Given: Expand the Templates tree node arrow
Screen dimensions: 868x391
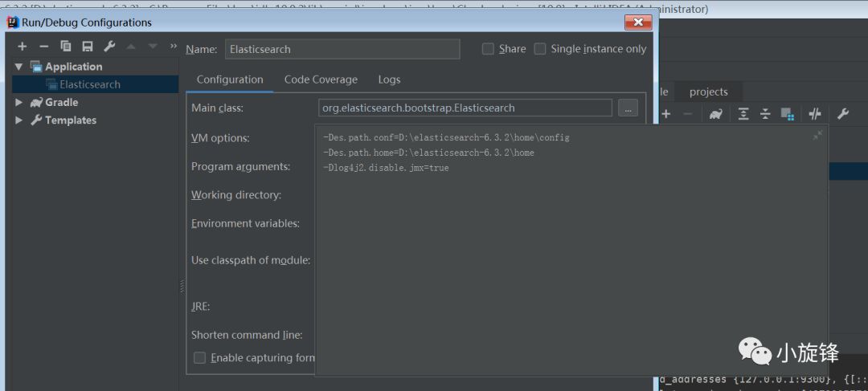Looking at the screenshot, I should pyautogui.click(x=18, y=120).
